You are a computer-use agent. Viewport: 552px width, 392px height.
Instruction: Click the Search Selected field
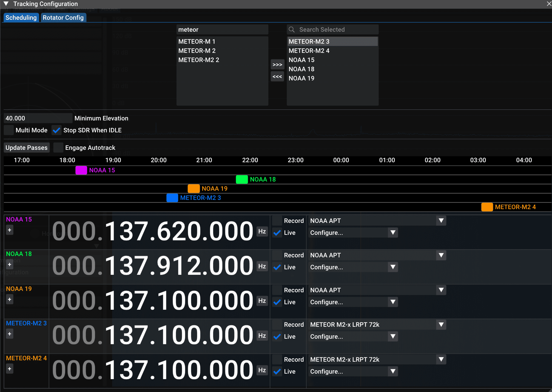(333, 29)
